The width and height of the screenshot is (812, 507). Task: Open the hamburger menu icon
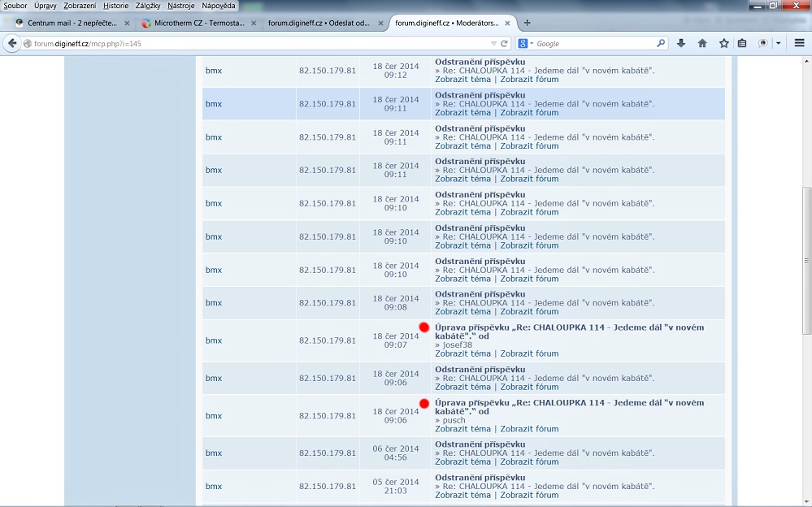[x=799, y=43]
